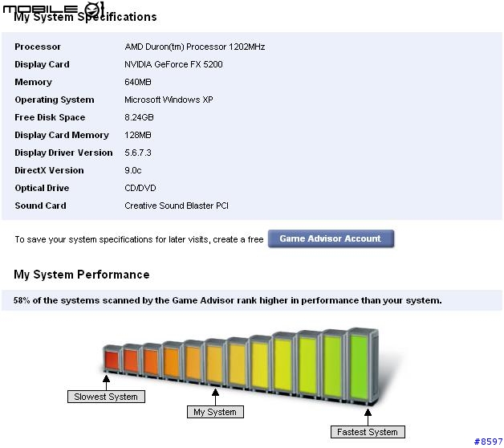Click the Processor label
Image resolution: width=504 pixels, height=448 pixels.
[x=38, y=47]
